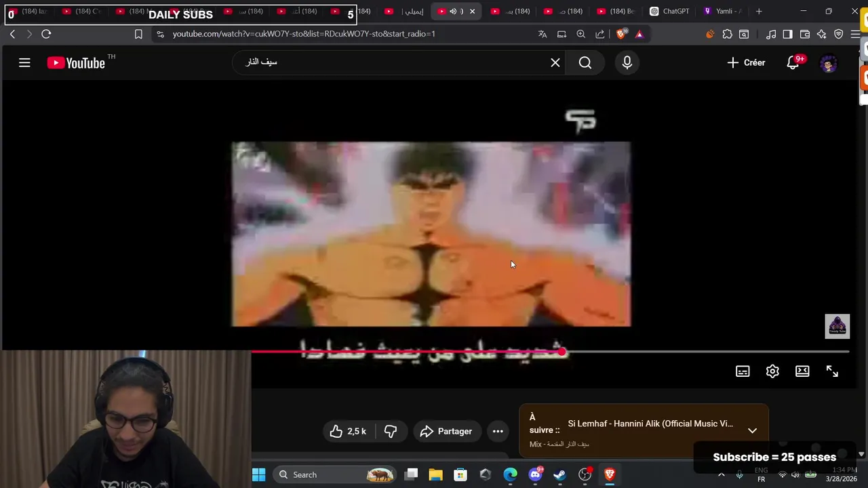Screen dimensions: 868x488
Task: Click the red video progress bar
Action: tap(406, 352)
